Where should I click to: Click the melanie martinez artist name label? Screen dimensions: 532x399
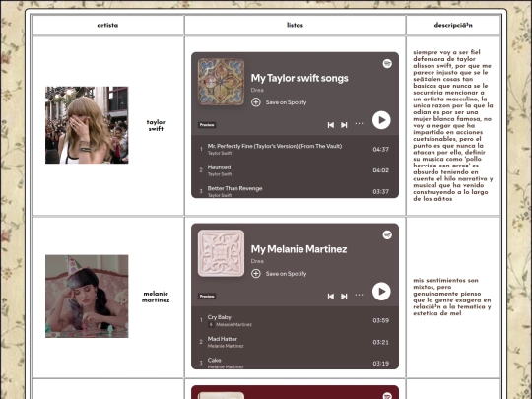(156, 297)
